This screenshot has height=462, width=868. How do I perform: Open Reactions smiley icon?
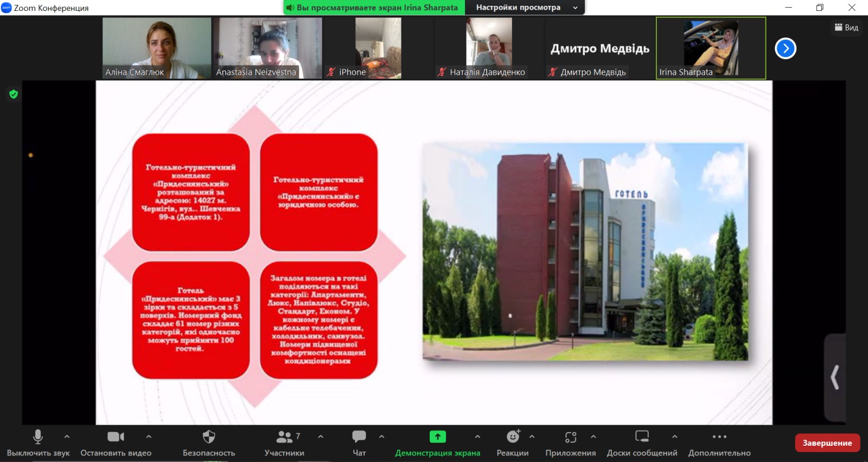pos(513,436)
